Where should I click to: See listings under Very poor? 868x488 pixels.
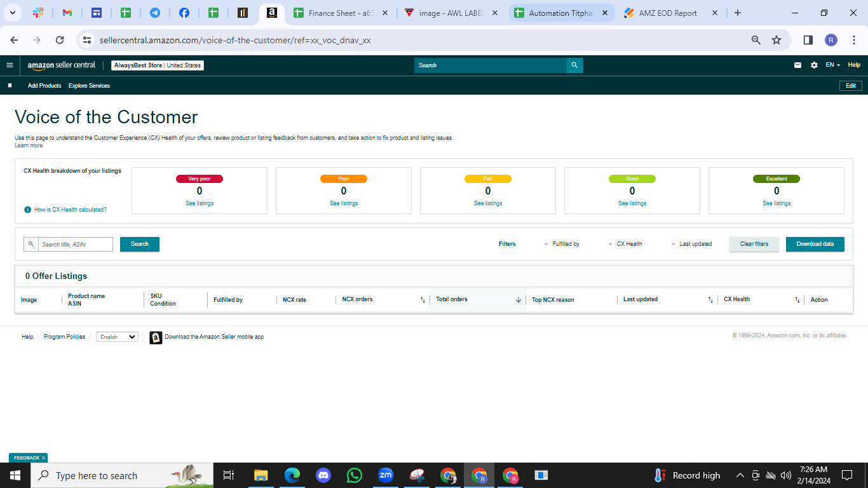(x=200, y=203)
